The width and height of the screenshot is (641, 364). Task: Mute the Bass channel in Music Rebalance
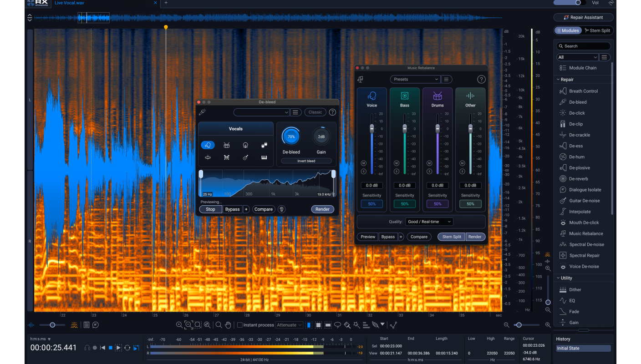(x=397, y=163)
